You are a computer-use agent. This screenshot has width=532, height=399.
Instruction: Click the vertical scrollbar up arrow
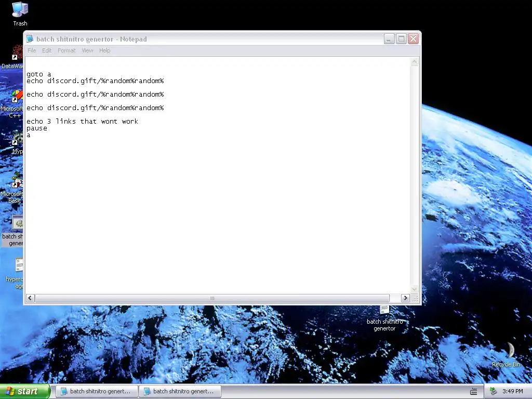(414, 62)
